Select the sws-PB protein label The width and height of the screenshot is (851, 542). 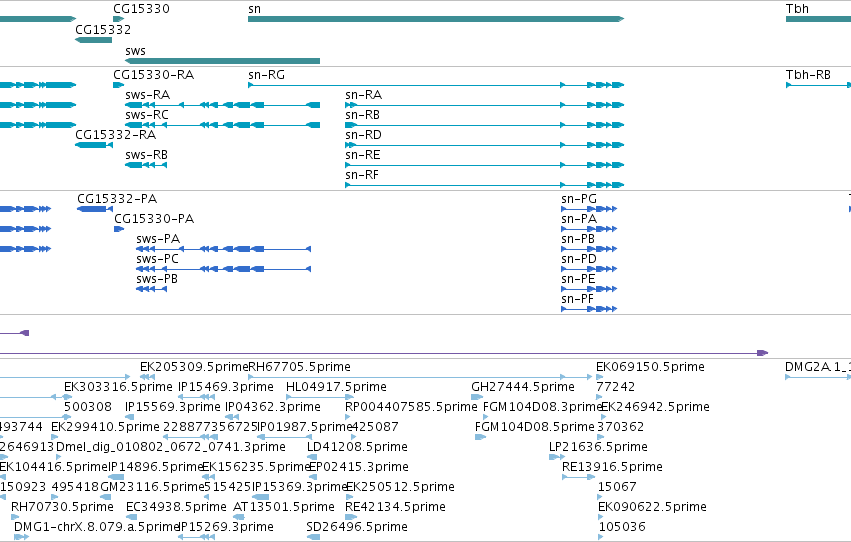coord(156,279)
